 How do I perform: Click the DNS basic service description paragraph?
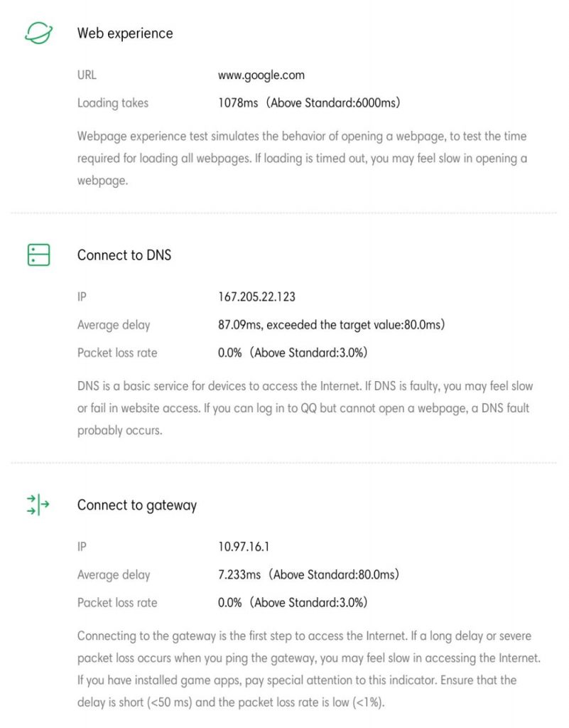[305, 409]
